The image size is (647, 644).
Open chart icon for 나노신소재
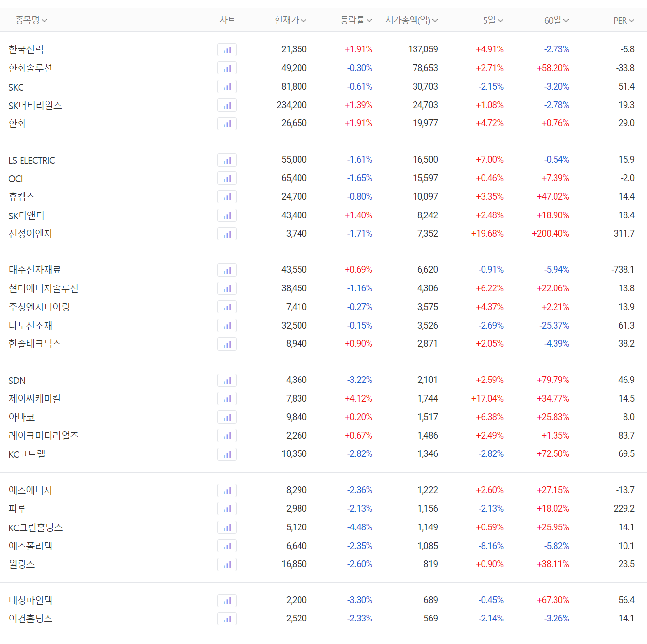(227, 326)
